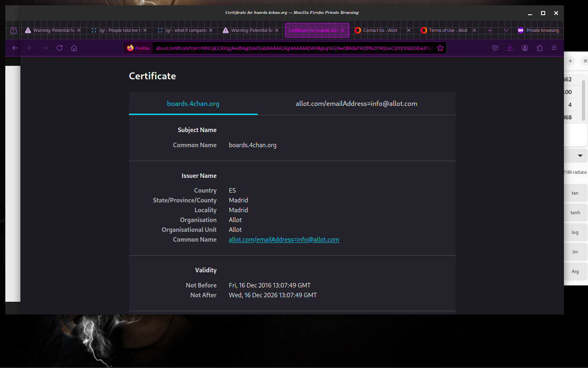
Task: Close the '/g/ - People told me' tab
Action: [x=145, y=30]
